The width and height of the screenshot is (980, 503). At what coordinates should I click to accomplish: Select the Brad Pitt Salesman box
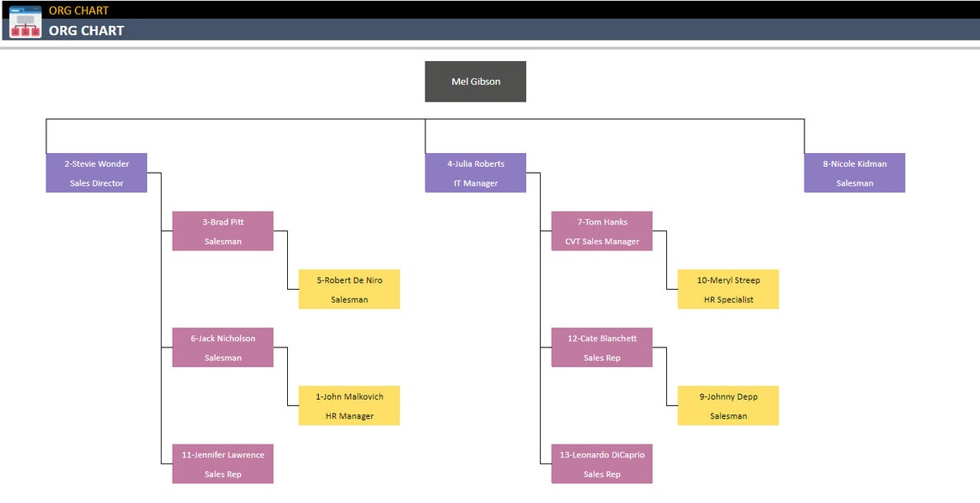pos(223,231)
